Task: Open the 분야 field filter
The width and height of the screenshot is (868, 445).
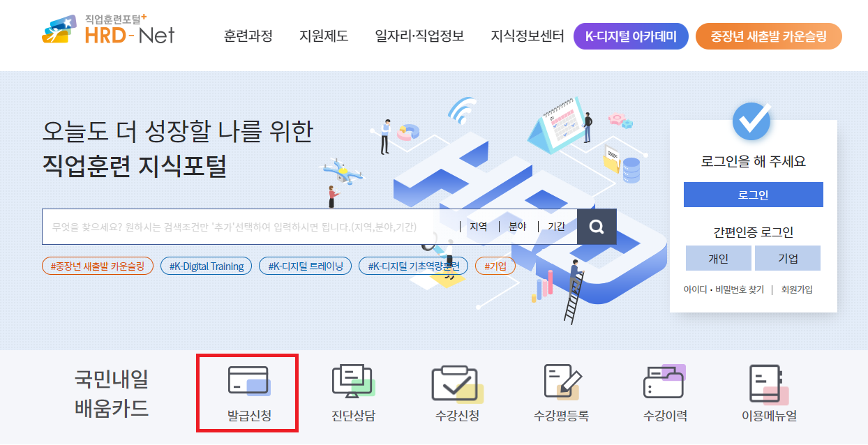Action: pos(517,226)
